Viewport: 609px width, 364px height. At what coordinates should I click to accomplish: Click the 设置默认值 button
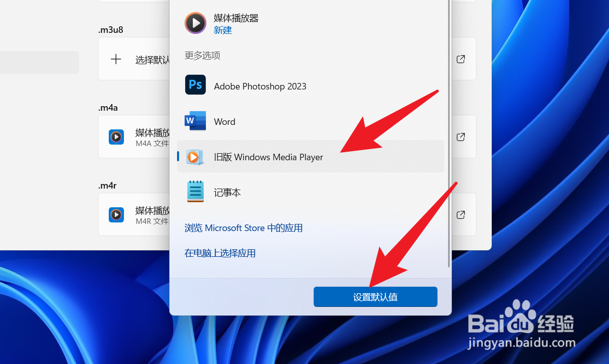click(x=375, y=297)
